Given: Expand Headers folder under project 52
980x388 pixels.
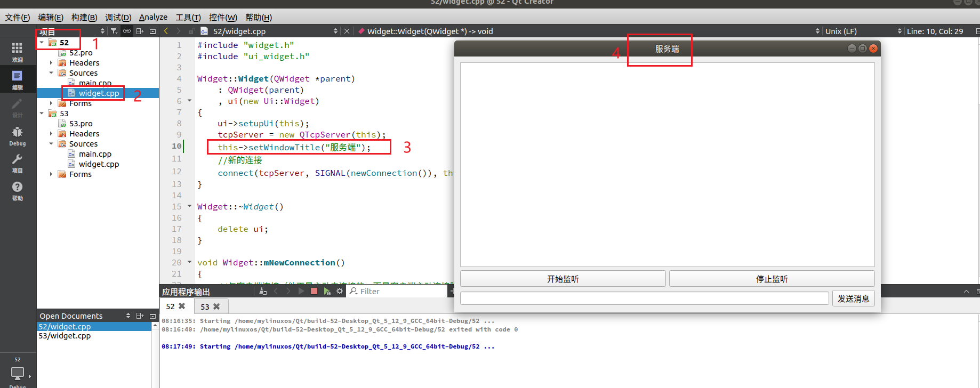Looking at the screenshot, I should pos(51,62).
